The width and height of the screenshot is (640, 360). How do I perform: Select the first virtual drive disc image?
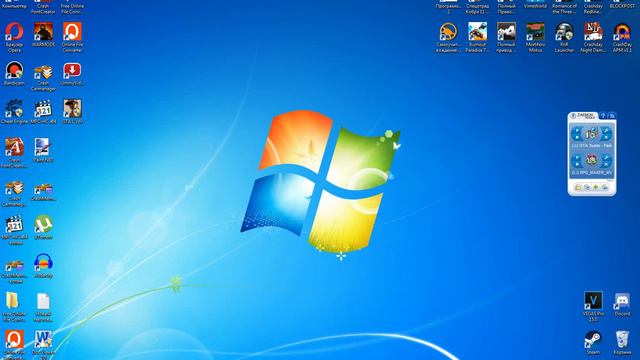[591, 133]
